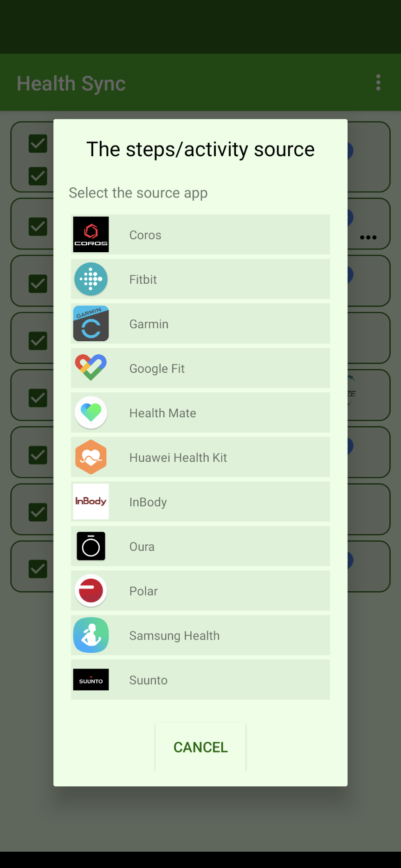Tap the Huawei Health Kit icon
The width and height of the screenshot is (401, 868).
[x=91, y=457]
